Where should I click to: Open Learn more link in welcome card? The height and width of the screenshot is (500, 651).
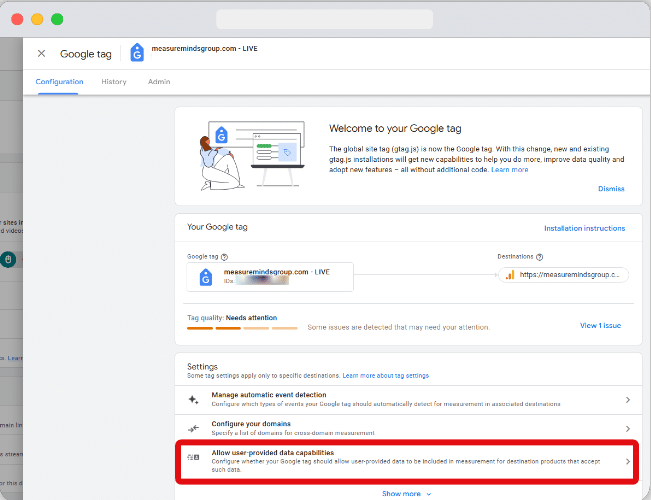(509, 170)
